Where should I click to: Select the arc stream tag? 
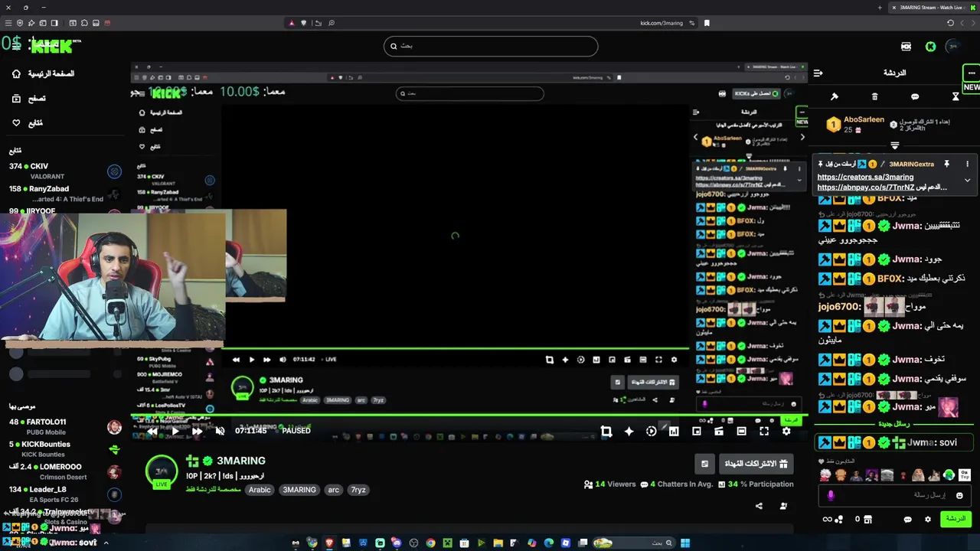pyautogui.click(x=333, y=490)
